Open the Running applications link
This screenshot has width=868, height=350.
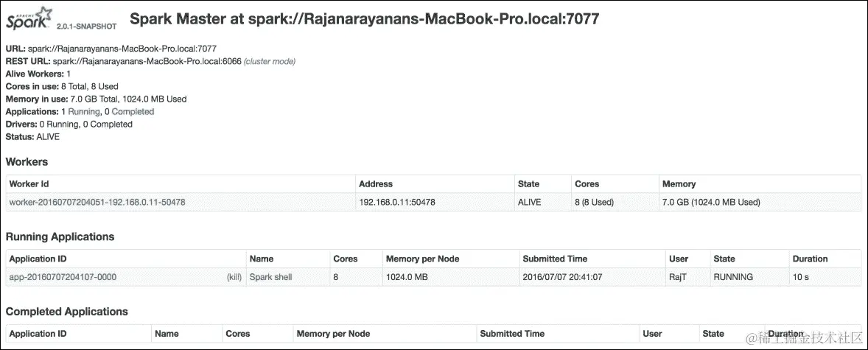point(83,111)
